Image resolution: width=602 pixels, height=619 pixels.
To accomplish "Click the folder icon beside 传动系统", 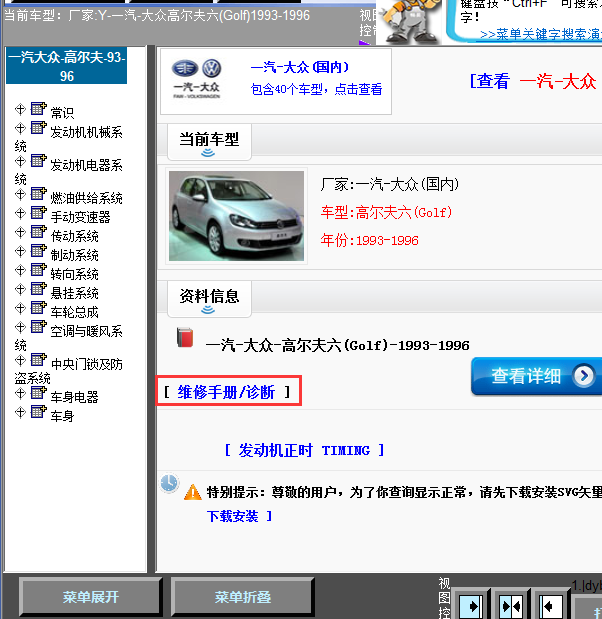I will coord(39,232).
